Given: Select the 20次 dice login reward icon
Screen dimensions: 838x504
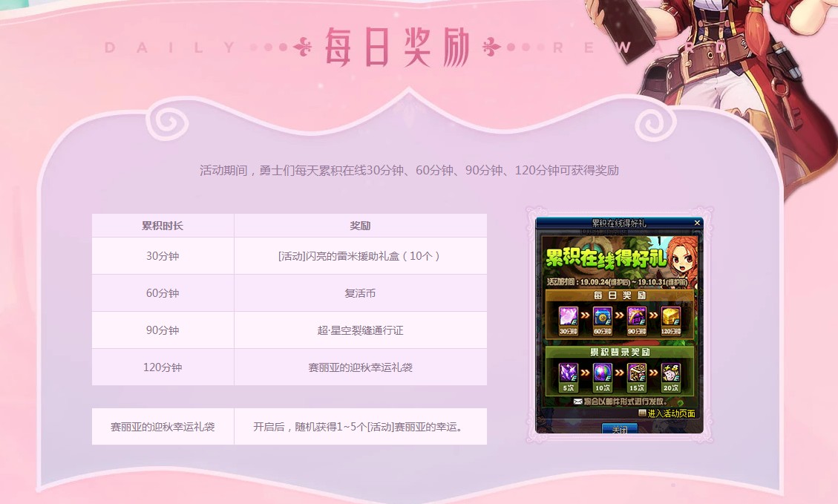Looking at the screenshot, I should pos(671,373).
